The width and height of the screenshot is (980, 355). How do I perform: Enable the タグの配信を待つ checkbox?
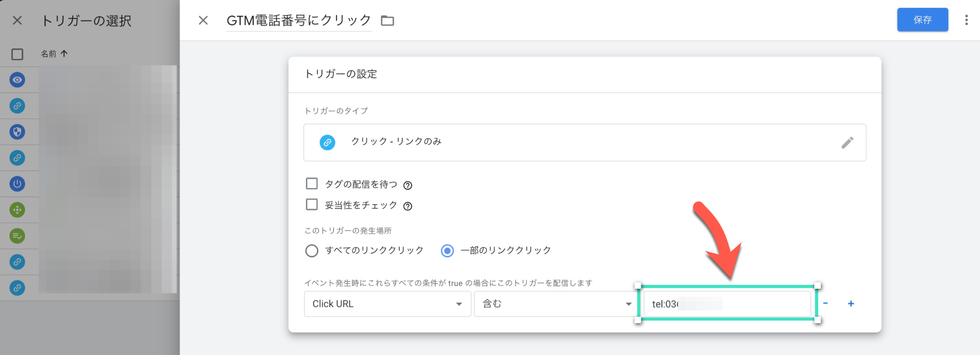[312, 184]
